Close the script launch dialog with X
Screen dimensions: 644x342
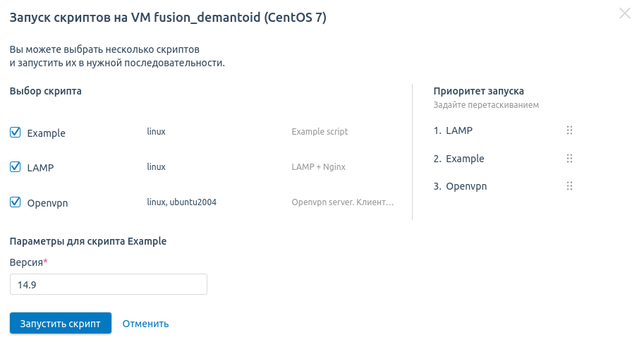click(x=624, y=13)
